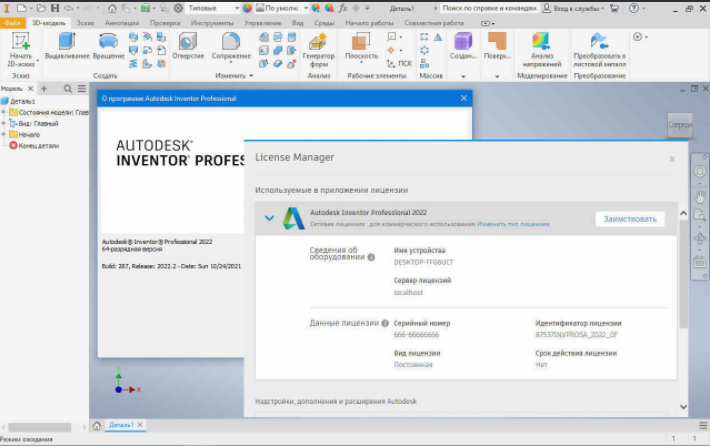Screen dimensions: 710x446
Task: Switch to the Среды ribbon tab
Action: coord(324,23)
